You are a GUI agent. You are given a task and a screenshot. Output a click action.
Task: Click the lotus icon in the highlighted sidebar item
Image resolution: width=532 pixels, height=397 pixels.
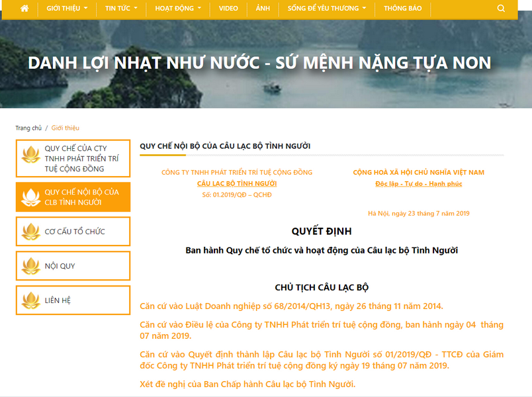click(x=30, y=197)
